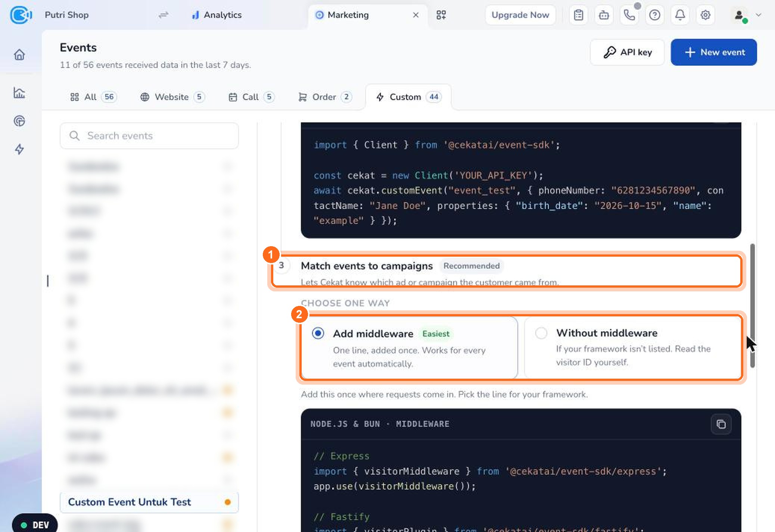Select the Add middleware option
The width and height of the screenshot is (775, 532).
tap(410, 348)
